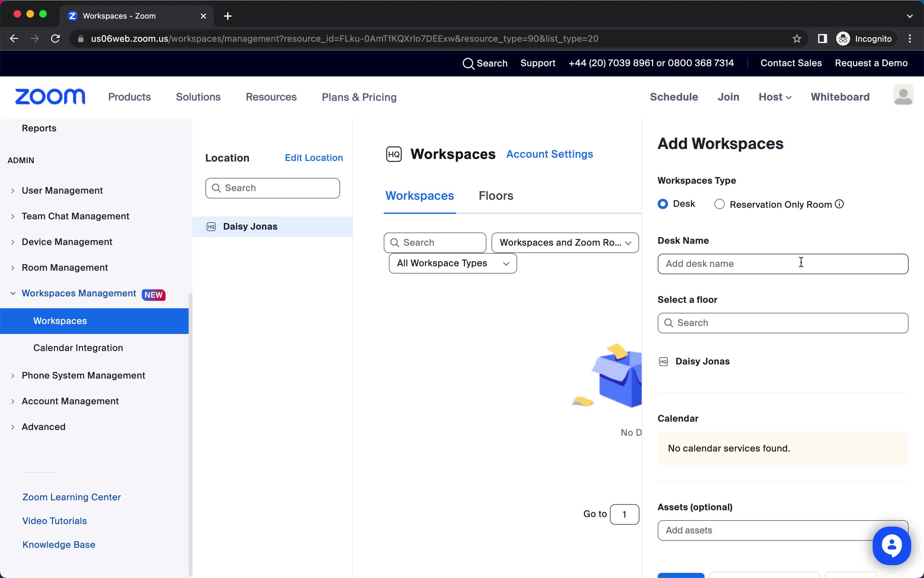Select Daisy Jonas in the Location list
Screen dimensions: 924x578
(x=272, y=227)
